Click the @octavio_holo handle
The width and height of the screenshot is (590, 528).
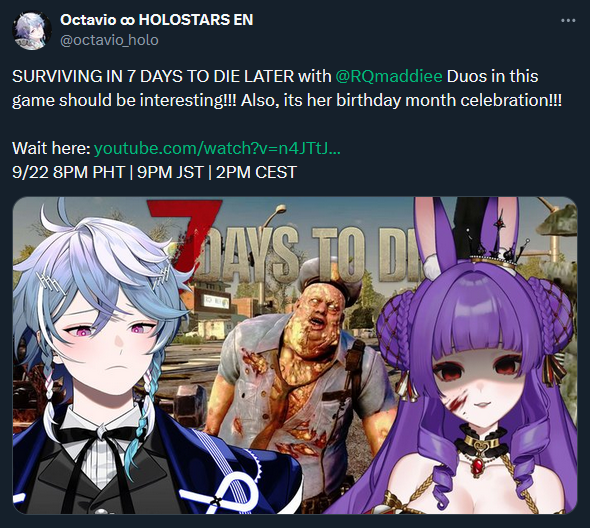tap(109, 40)
